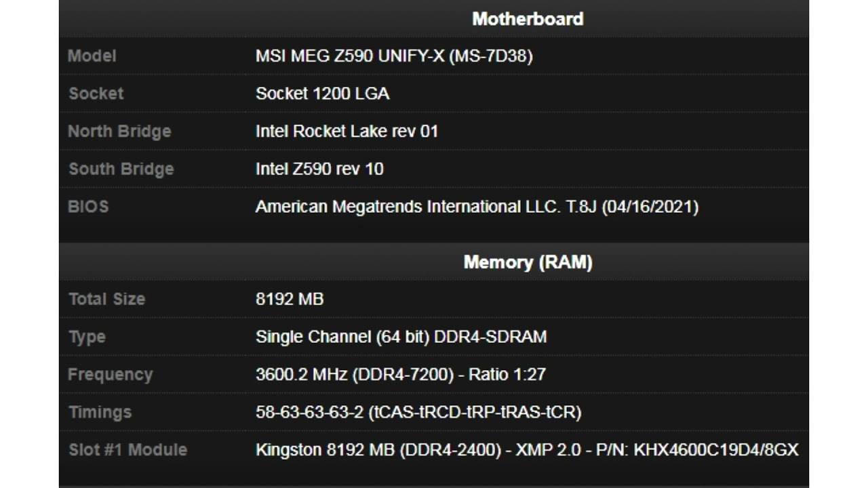
Task: Click the Single Channel DDR4-SDRAM value
Action: (401, 337)
